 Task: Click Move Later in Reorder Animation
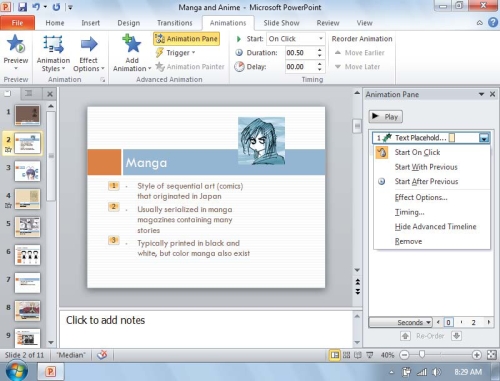[x=357, y=67]
